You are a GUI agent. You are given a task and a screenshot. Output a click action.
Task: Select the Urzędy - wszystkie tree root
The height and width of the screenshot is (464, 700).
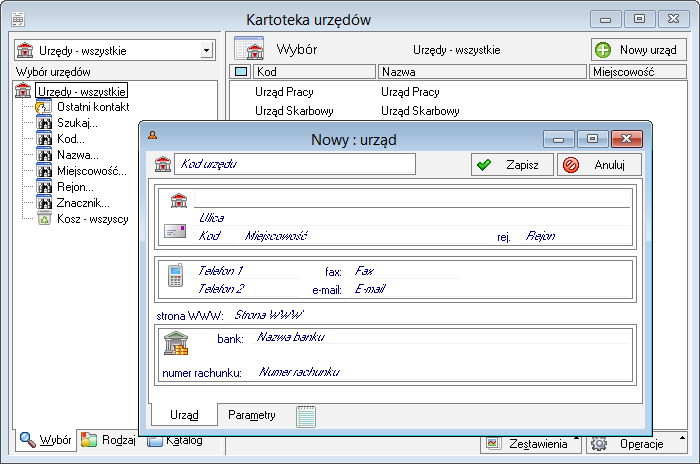pos(81,91)
